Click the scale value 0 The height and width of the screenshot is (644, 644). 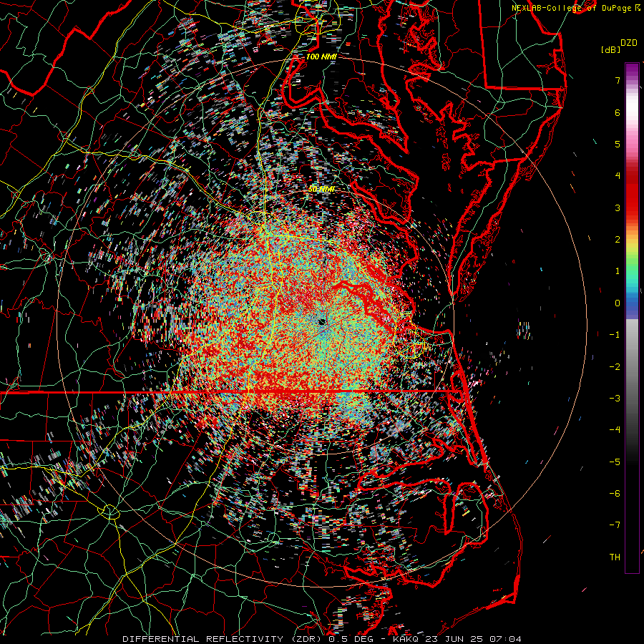pyautogui.click(x=618, y=303)
